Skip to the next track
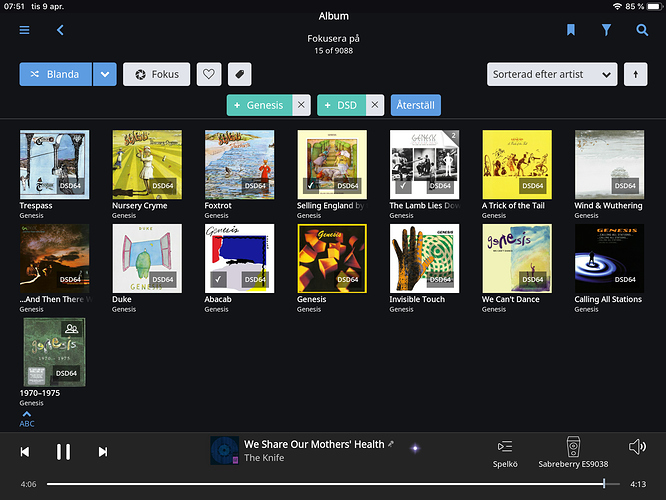The width and height of the screenshot is (666, 500). click(x=103, y=452)
